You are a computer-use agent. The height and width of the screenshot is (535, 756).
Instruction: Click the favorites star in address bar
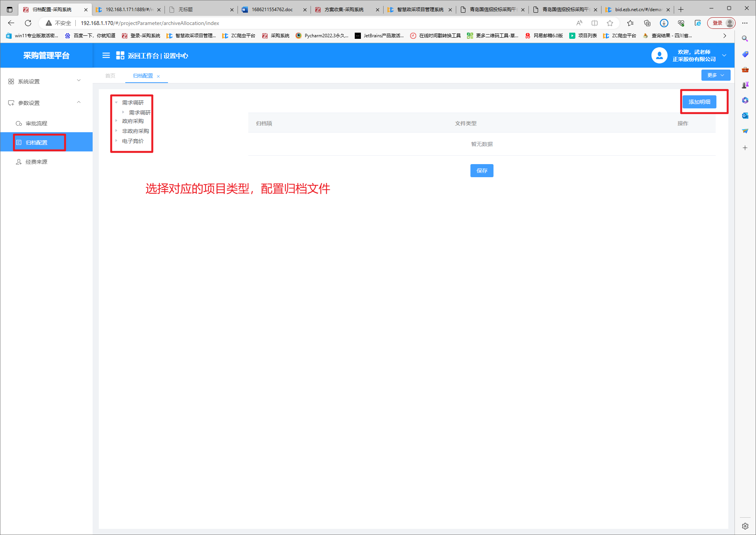(x=610, y=23)
